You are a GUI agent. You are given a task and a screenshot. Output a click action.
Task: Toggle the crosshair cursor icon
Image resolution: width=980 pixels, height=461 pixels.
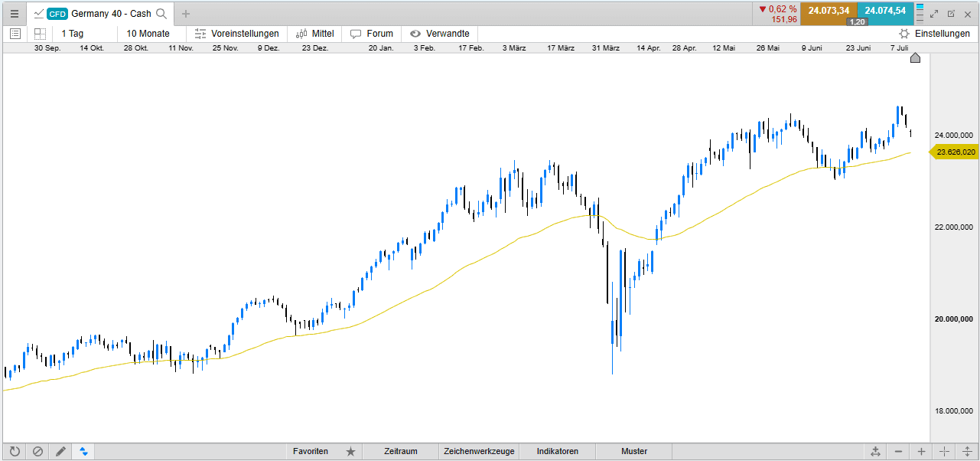pos(944,452)
